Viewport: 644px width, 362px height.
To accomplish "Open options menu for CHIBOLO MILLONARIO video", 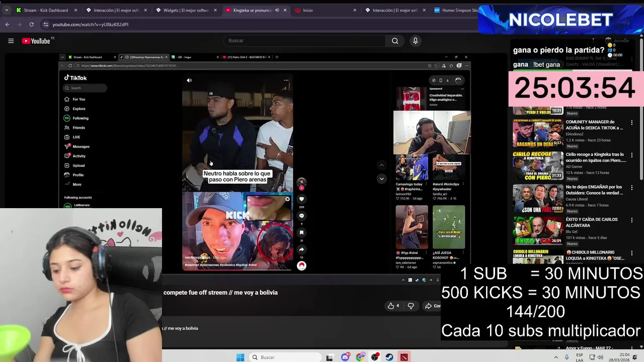I will click(632, 253).
